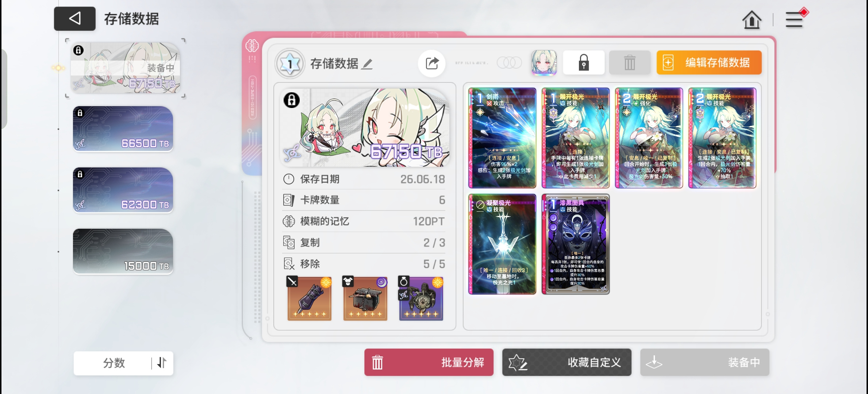Click the brain icon on pink tab
Screen dimensions: 868x394
(252, 46)
